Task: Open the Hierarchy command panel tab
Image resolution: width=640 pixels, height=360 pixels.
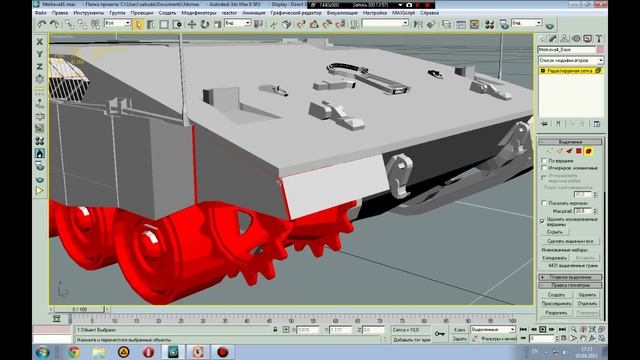Action: (x=564, y=38)
